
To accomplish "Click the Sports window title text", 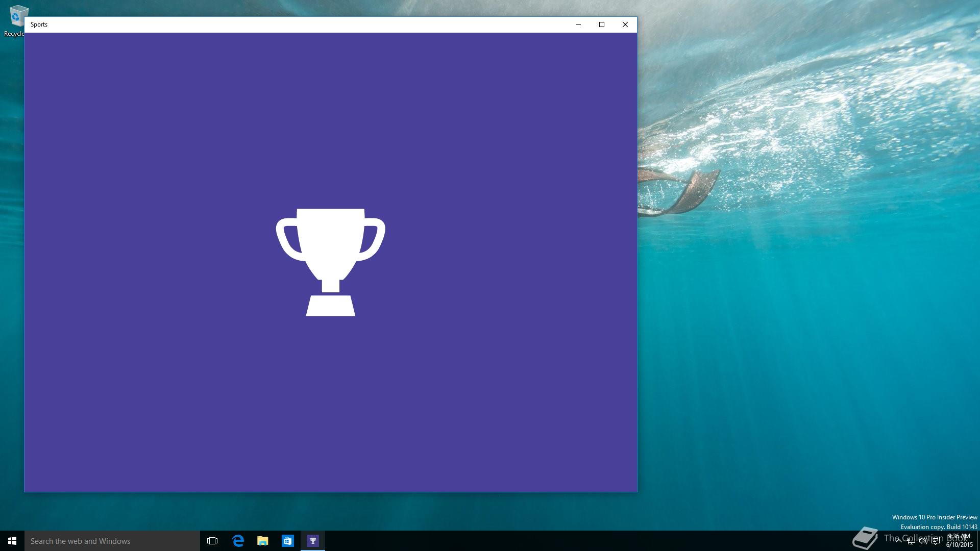I will [x=39, y=24].
